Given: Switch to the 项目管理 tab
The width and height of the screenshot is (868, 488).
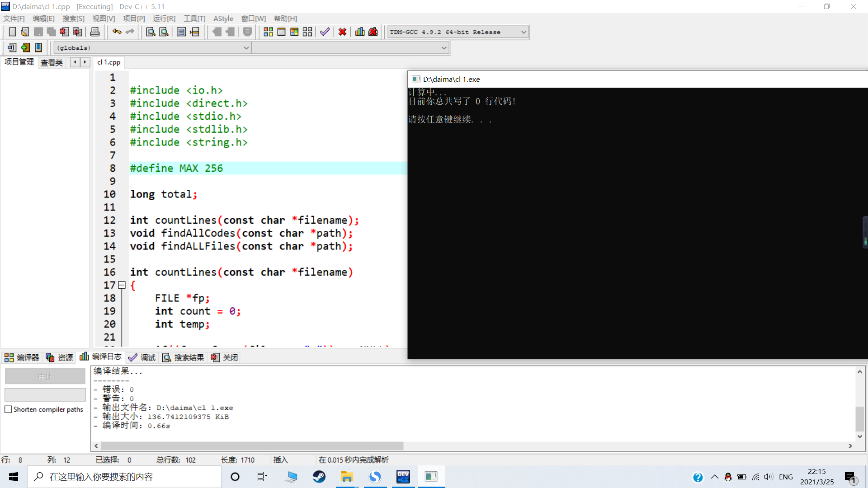Looking at the screenshot, I should [x=19, y=62].
